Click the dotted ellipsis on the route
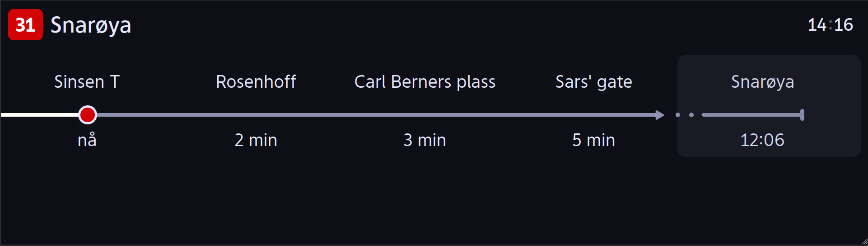 click(685, 115)
